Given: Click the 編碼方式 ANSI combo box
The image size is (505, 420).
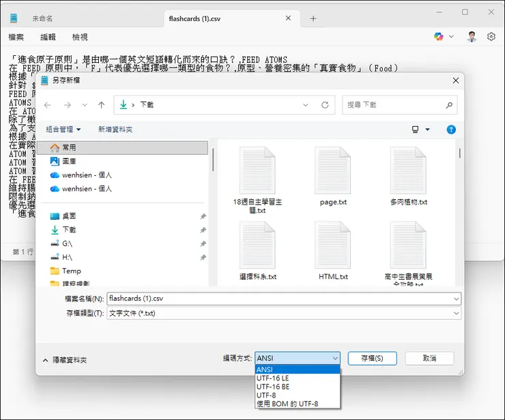Looking at the screenshot, I should pos(298,358).
